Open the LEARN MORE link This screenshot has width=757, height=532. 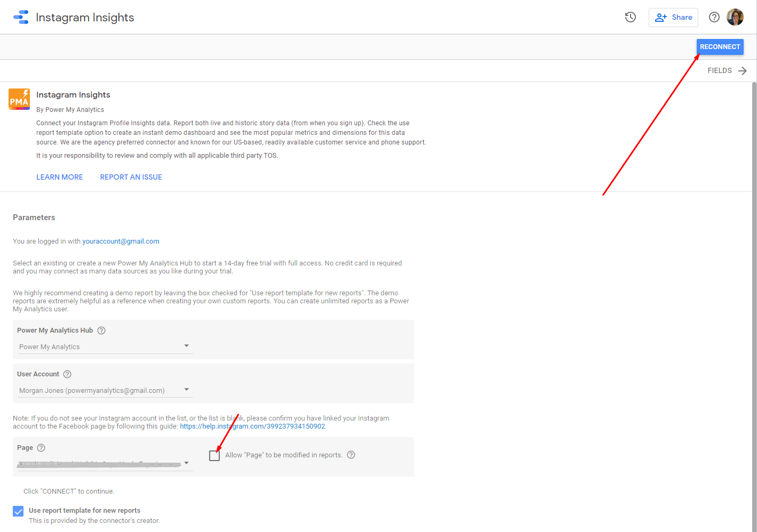60,177
